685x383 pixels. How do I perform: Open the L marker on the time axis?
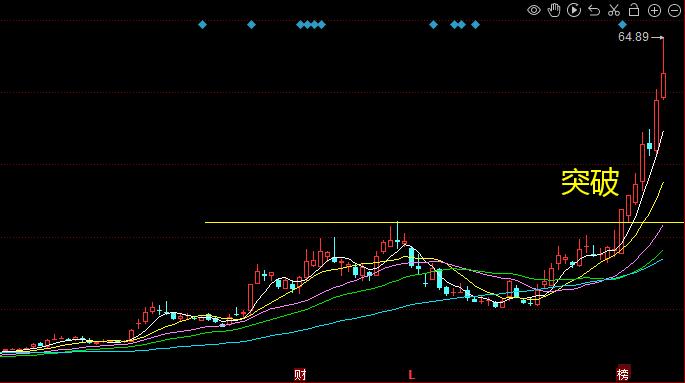pos(411,374)
